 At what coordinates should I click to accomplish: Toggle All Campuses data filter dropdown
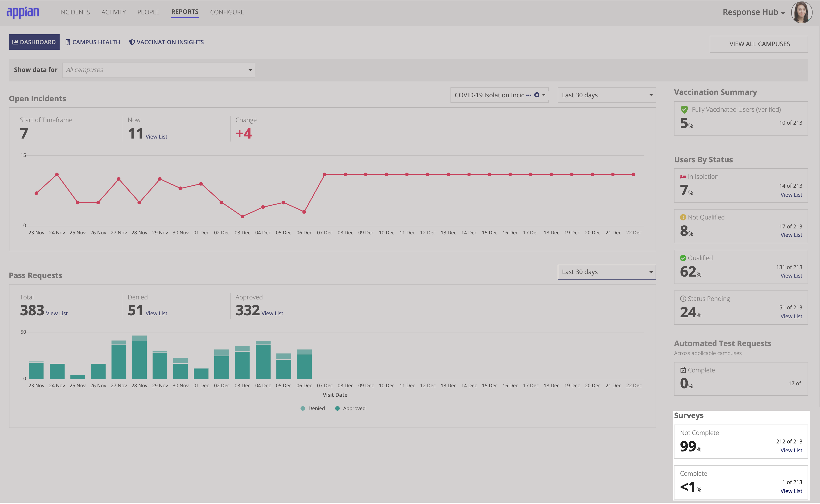tap(158, 70)
